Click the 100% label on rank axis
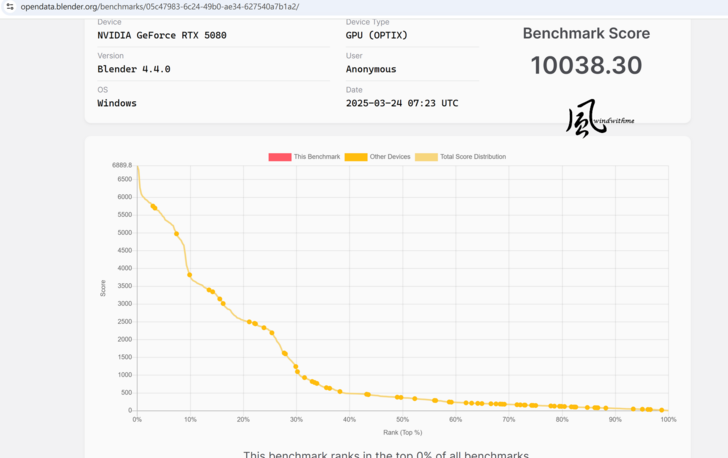Screen dimensions: 728x458 (668, 419)
